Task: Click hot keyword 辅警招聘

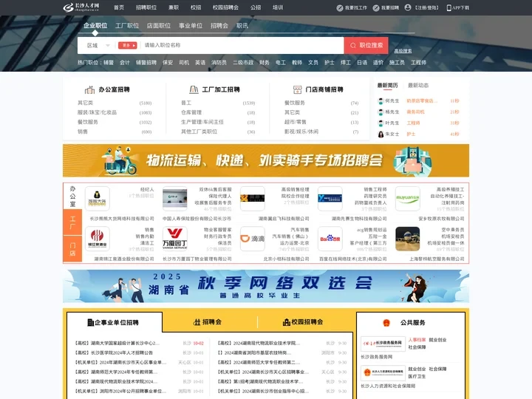Action: coord(146,62)
